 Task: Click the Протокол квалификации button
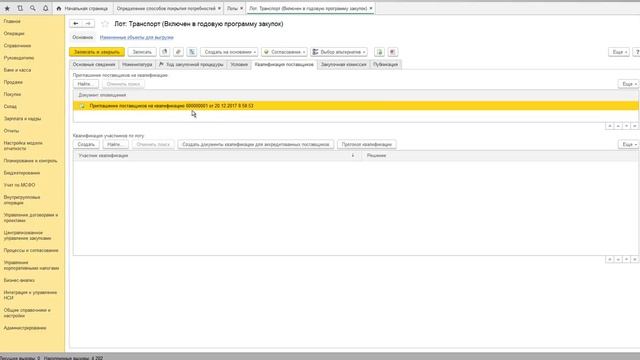tap(367, 144)
